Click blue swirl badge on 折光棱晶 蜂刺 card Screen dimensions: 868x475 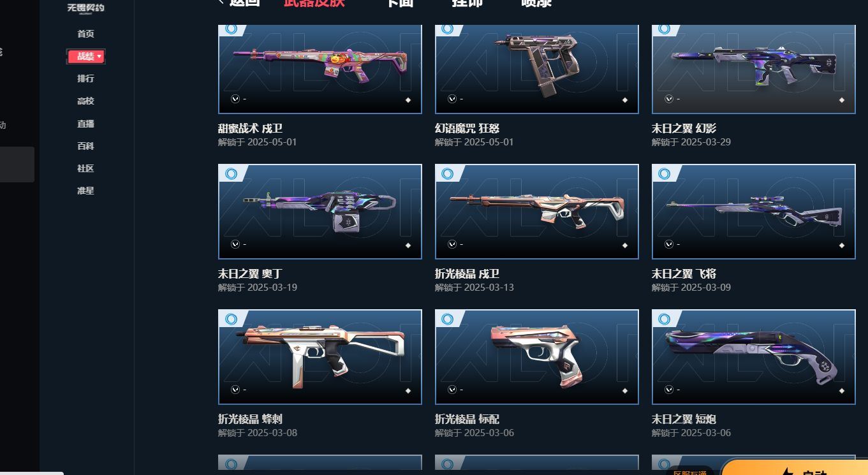coord(231,319)
